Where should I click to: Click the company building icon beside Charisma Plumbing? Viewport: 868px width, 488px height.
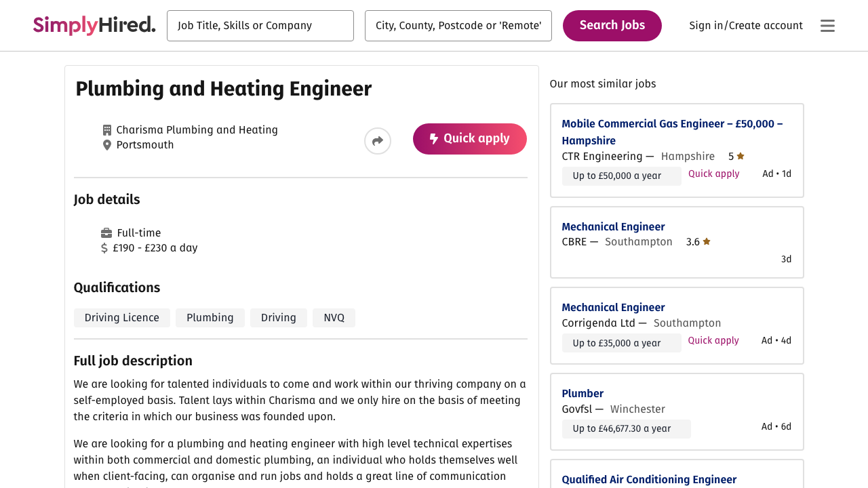coord(106,129)
